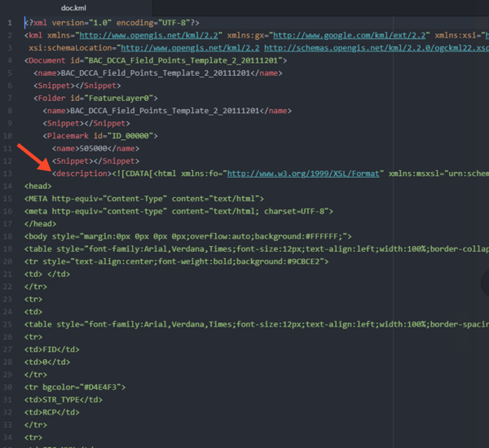Screen dimensions: 489x448
Task: Click the <td>0</td> line
Action: pos(47,362)
